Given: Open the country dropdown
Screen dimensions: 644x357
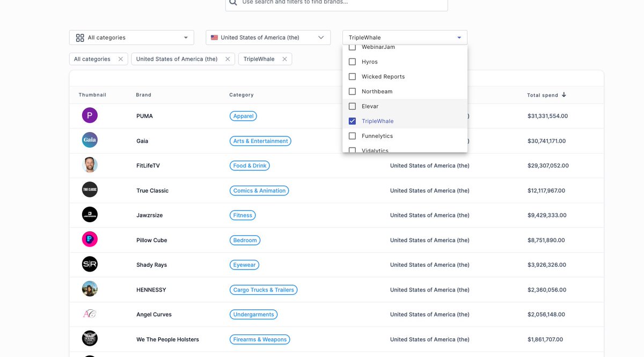Looking at the screenshot, I should 268,38.
